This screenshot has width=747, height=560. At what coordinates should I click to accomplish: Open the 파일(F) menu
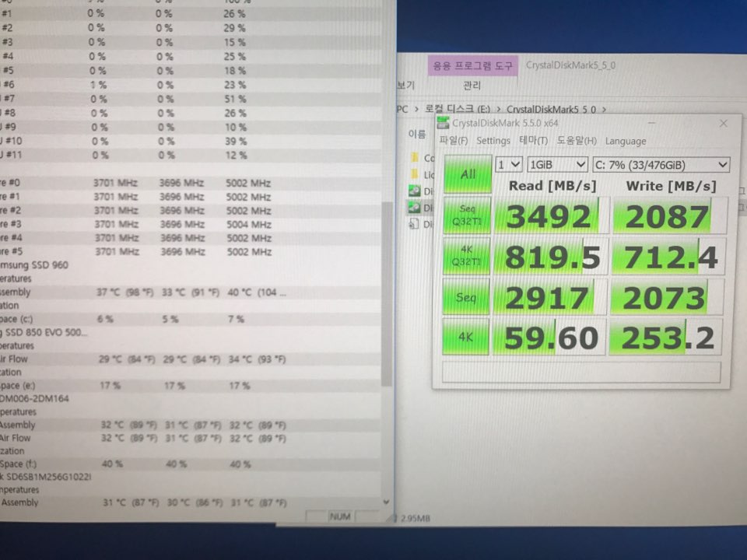click(453, 141)
